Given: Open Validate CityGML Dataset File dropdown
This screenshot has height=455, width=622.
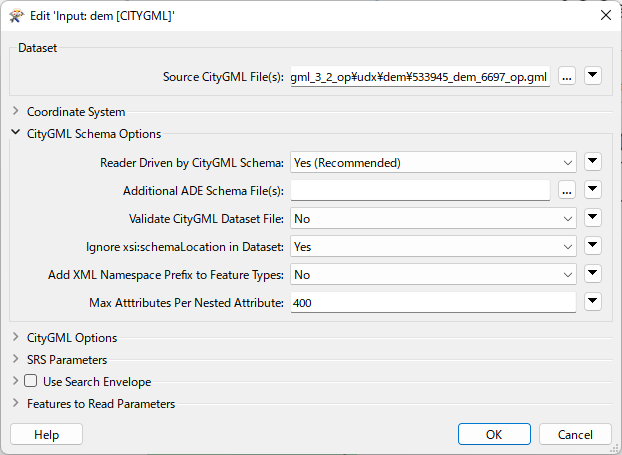Looking at the screenshot, I should pyautogui.click(x=433, y=218).
